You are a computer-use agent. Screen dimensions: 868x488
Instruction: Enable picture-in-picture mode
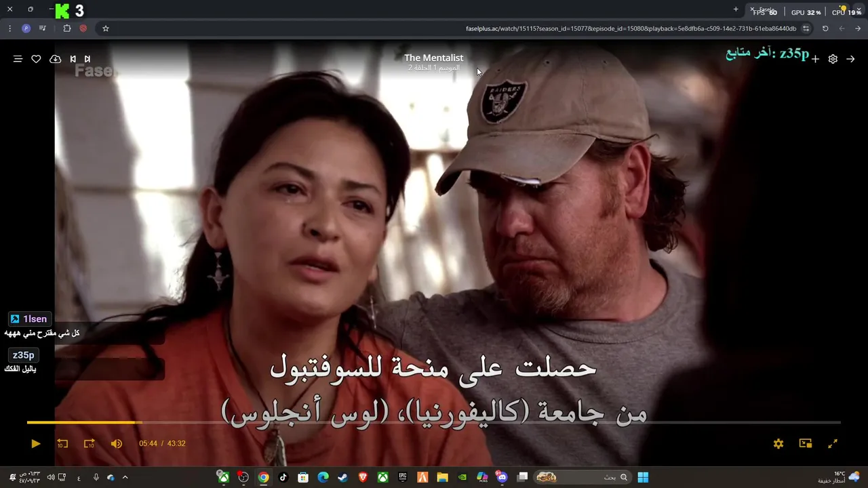806,443
